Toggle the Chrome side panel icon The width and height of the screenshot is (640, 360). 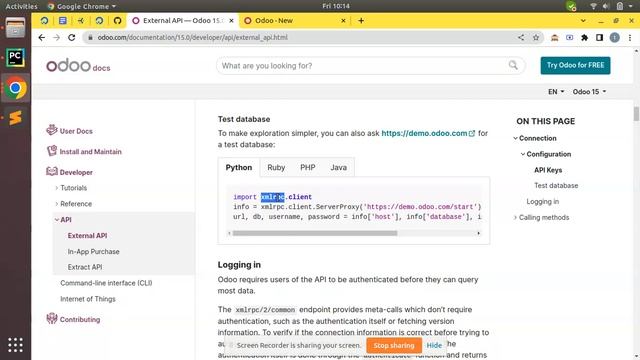click(599, 38)
